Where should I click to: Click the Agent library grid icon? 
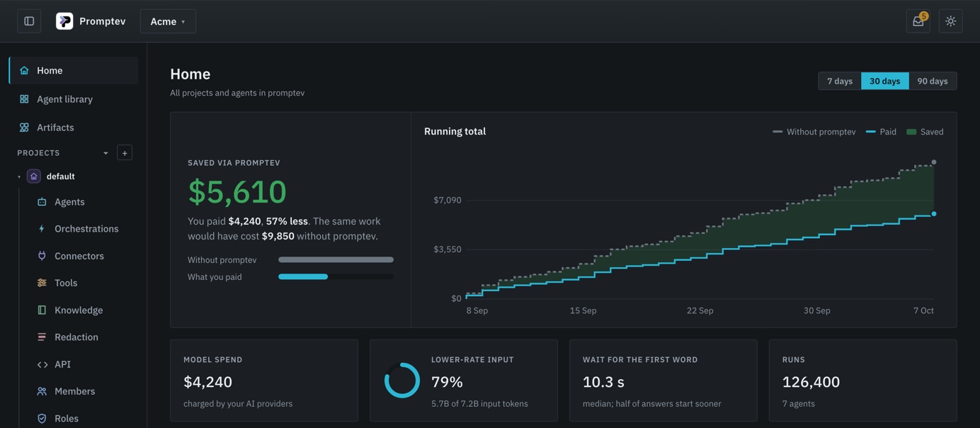pos(24,99)
